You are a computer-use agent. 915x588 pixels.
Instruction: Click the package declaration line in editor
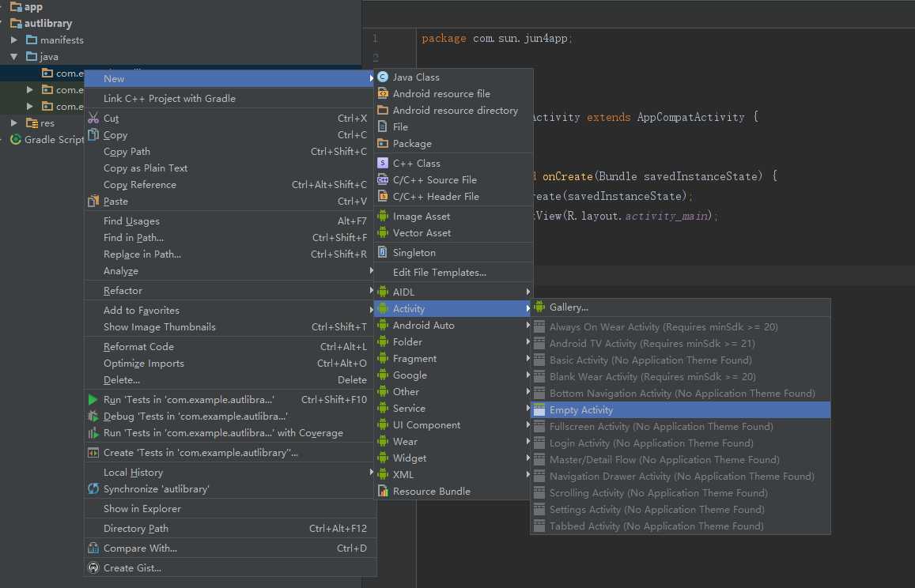(x=497, y=39)
